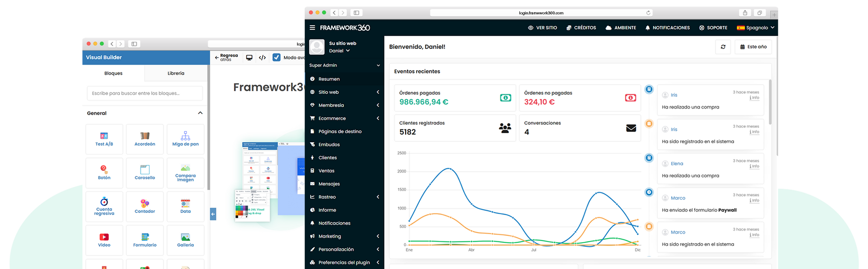The height and width of the screenshot is (269, 868).
Task: Open the Notificaciones top menu item
Action: click(667, 28)
